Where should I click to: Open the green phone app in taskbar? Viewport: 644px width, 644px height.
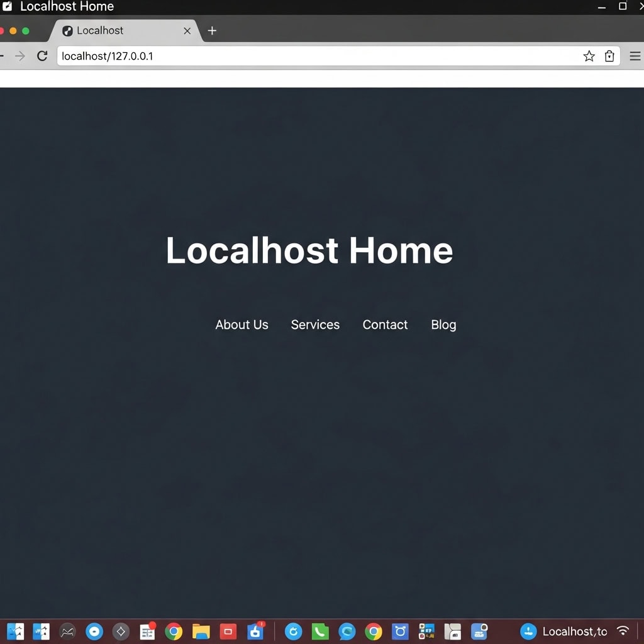[x=320, y=631]
